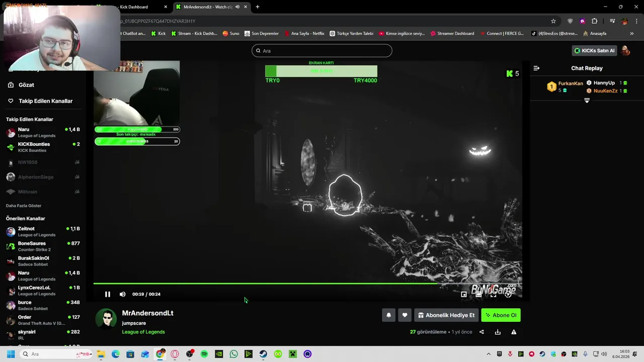644x362 pixels.
Task: Open the MrAndersondLt channel name
Action: 147,313
